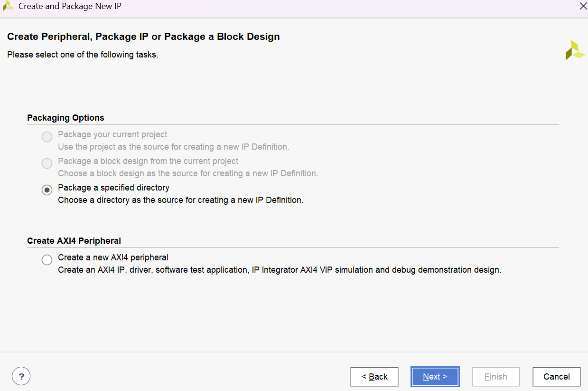The height and width of the screenshot is (391, 588).
Task: Click the 'Create a new AXI4 peripheral' label text
Action: click(113, 257)
